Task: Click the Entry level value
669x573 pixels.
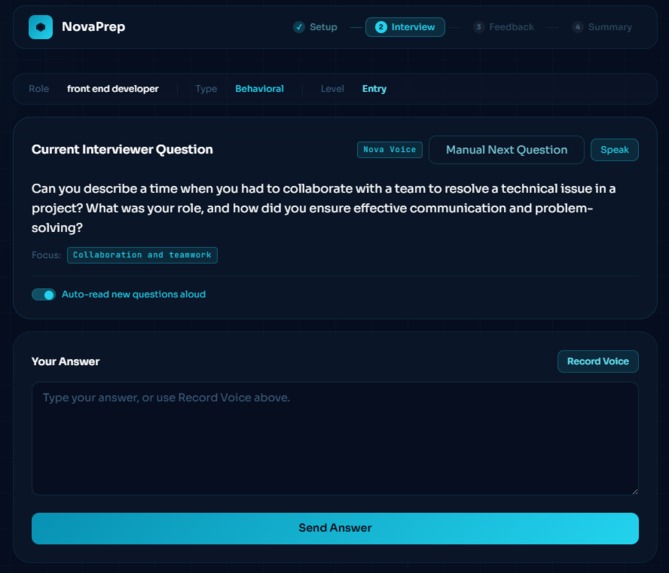Action: click(374, 89)
